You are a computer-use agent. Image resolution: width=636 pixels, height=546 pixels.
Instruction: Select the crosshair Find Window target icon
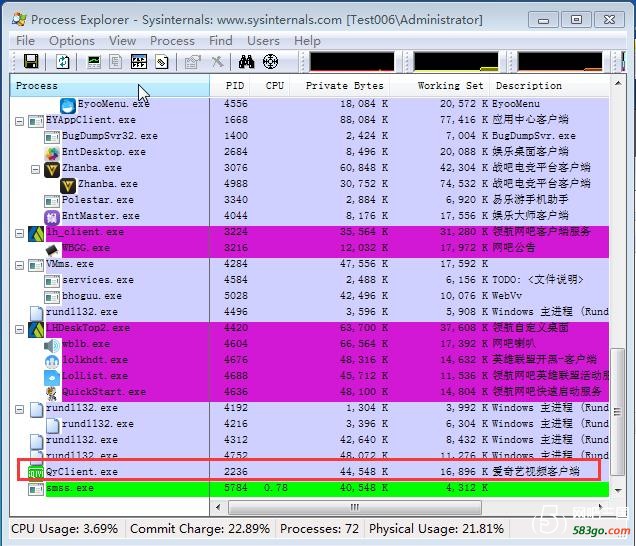point(270,62)
